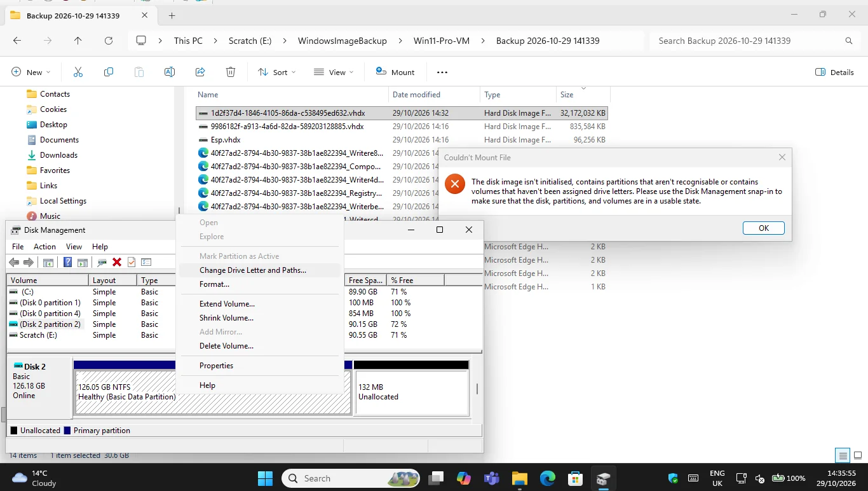Image resolution: width=868 pixels, height=491 pixels.
Task: Open Microsoft Store from the taskbar
Action: click(x=576, y=478)
